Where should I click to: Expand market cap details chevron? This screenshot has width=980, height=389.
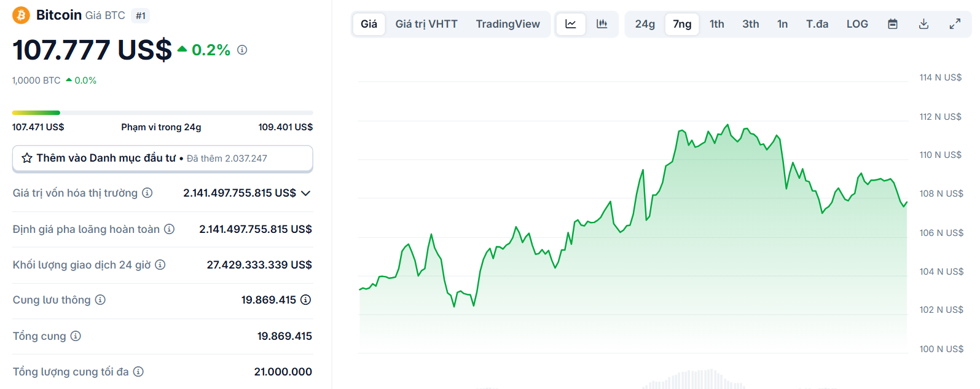306,193
